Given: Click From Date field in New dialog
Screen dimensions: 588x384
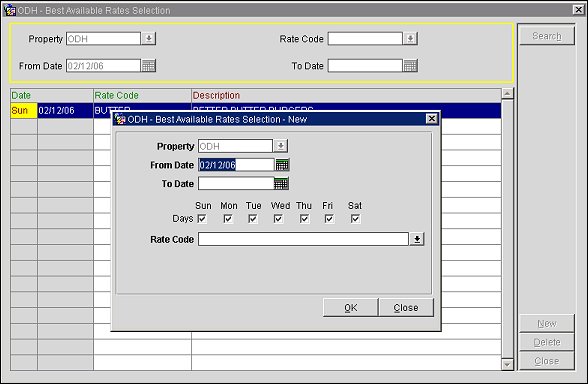Looking at the screenshot, I should [x=236, y=165].
